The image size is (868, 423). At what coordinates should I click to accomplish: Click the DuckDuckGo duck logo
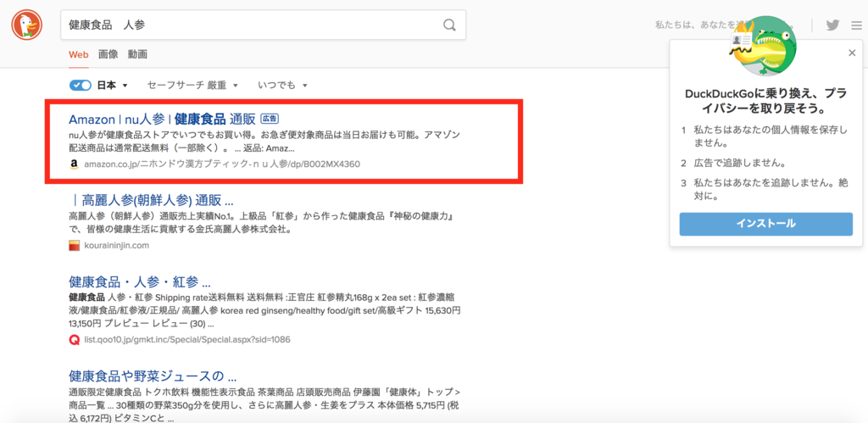[x=26, y=25]
